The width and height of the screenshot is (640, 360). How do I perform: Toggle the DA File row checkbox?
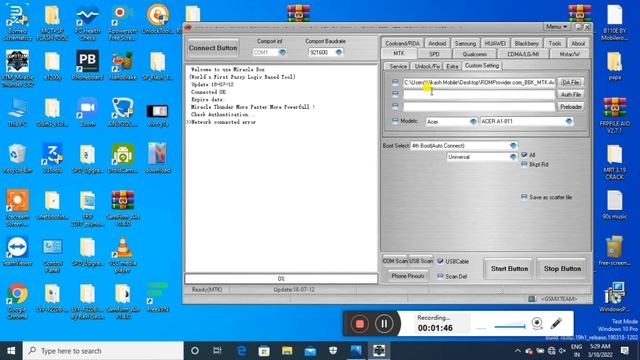395,82
